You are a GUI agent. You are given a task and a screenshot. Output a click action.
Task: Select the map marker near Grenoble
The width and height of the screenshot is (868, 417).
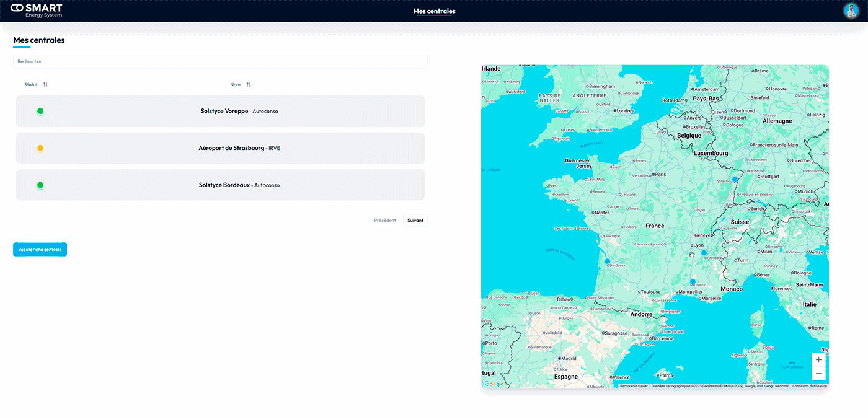click(704, 253)
